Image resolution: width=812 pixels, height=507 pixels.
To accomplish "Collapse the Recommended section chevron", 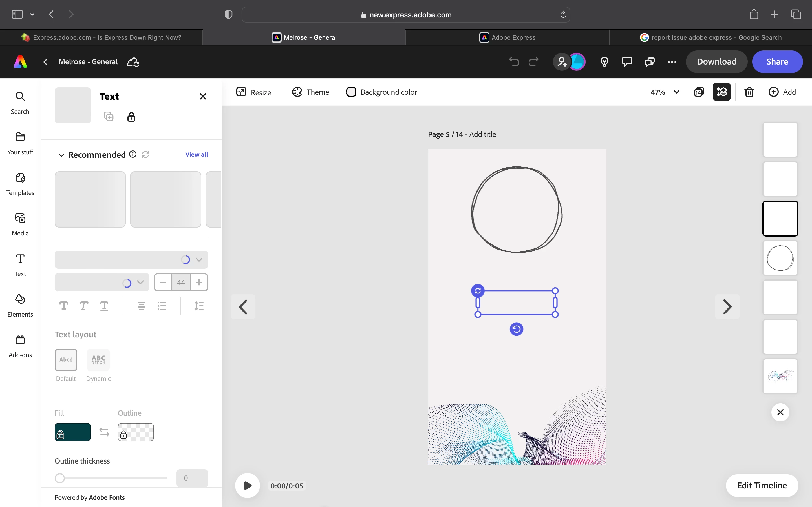I will pos(61,155).
